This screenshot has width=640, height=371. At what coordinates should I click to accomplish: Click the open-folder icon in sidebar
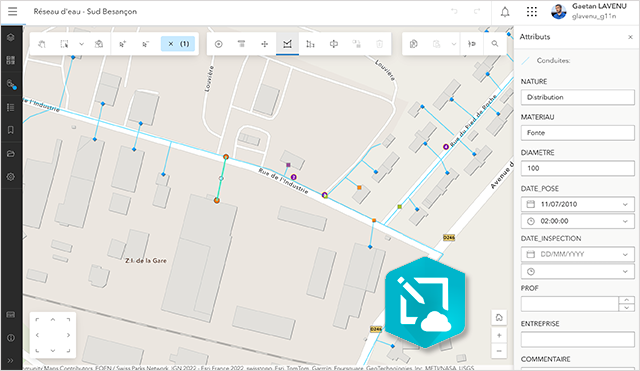(11, 154)
